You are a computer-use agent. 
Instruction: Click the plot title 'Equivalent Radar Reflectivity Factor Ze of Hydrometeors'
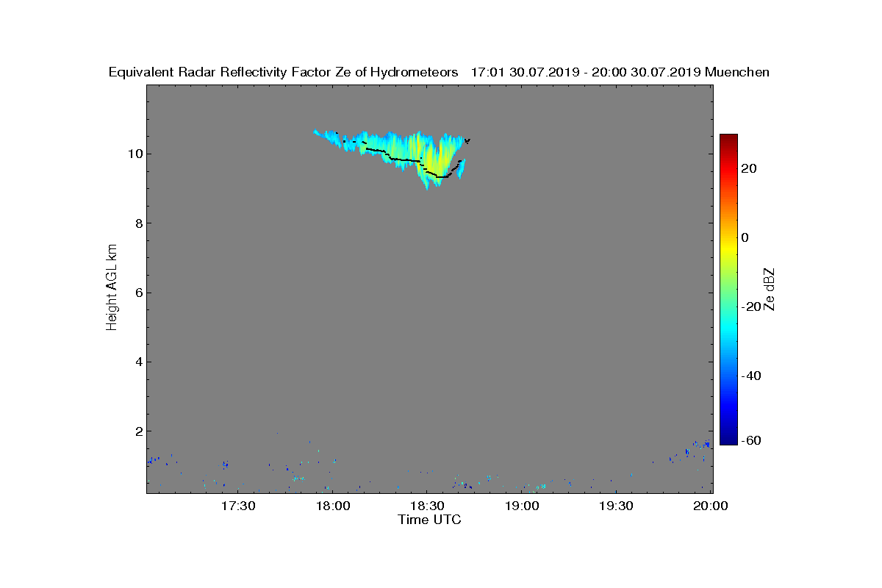tap(284, 72)
